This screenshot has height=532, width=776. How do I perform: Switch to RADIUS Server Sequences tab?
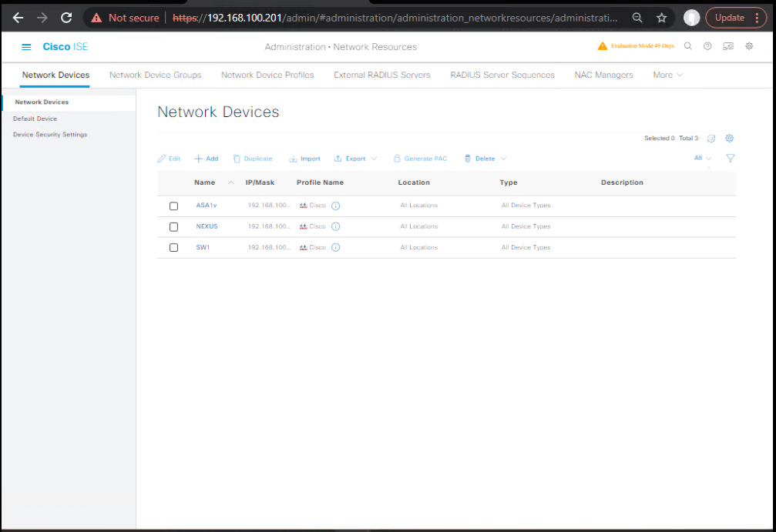502,75
